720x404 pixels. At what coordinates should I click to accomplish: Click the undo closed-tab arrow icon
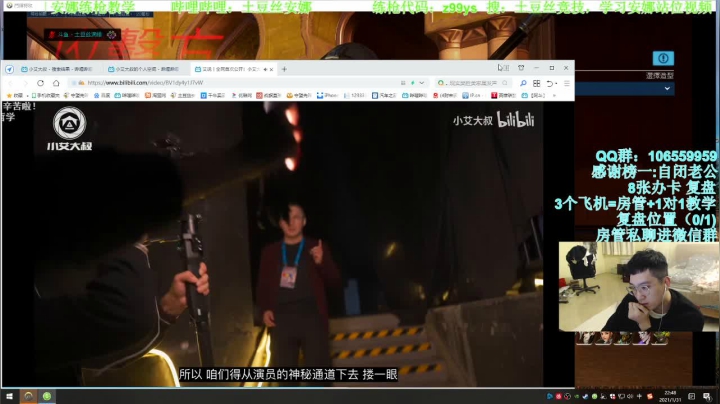[x=551, y=84]
